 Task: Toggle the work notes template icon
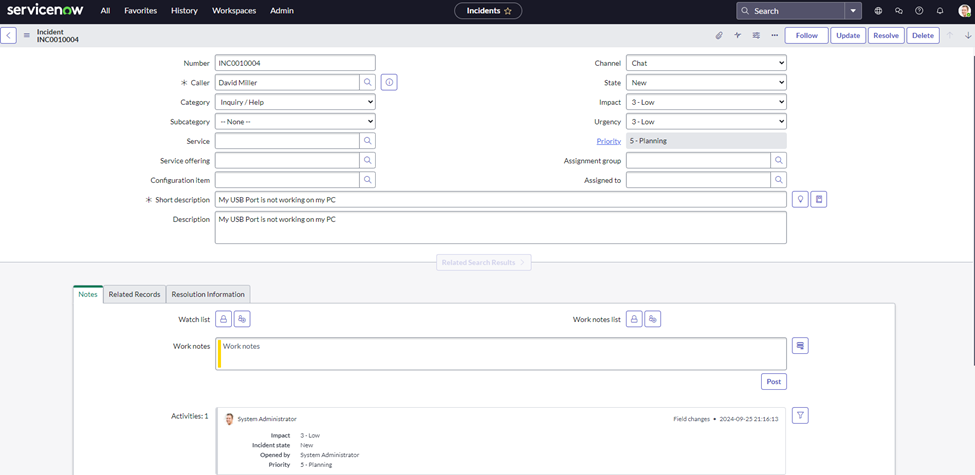(x=800, y=345)
